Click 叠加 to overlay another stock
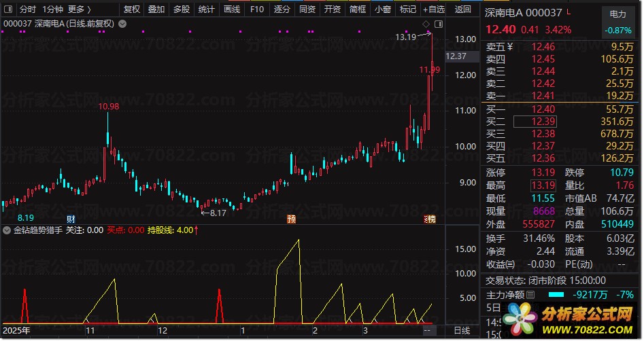The image size is (644, 341). click(156, 9)
